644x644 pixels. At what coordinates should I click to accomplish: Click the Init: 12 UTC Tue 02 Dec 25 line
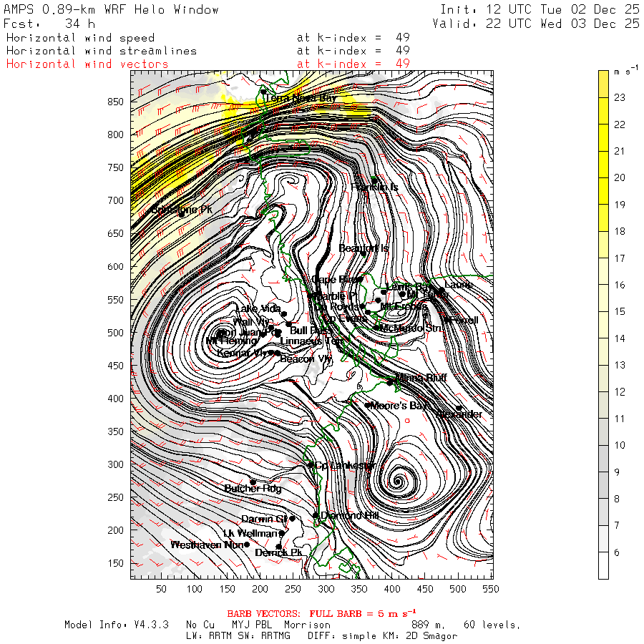click(540, 9)
